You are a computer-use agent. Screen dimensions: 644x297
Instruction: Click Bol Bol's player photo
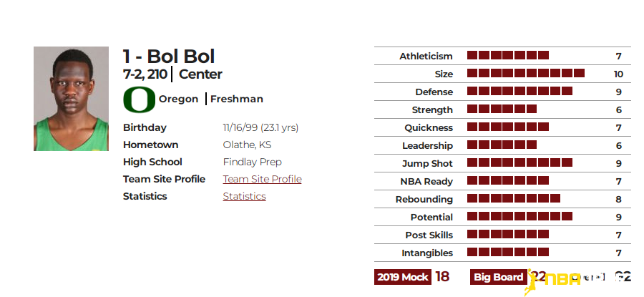tap(71, 99)
